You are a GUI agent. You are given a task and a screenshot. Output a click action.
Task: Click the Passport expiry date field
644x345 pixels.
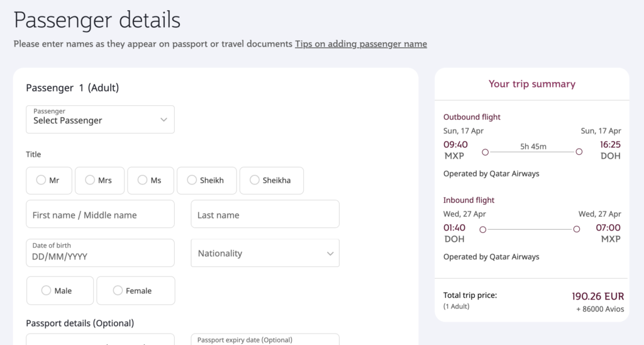click(x=265, y=340)
